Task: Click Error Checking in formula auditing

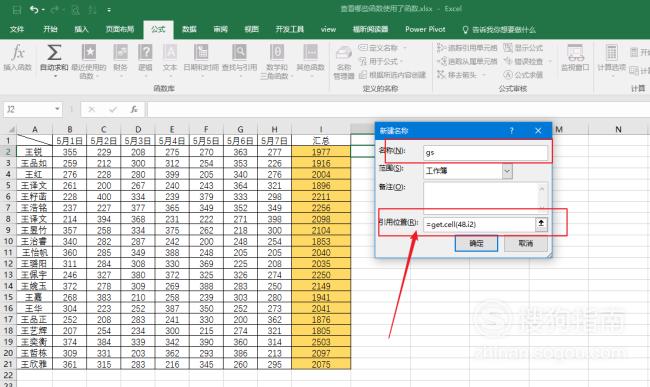Action: coord(523,61)
